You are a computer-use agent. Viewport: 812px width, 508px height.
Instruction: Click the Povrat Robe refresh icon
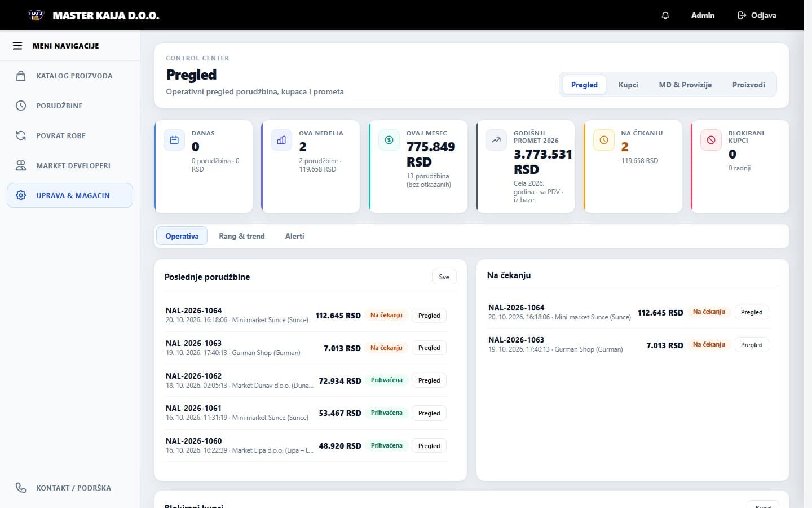(21, 135)
